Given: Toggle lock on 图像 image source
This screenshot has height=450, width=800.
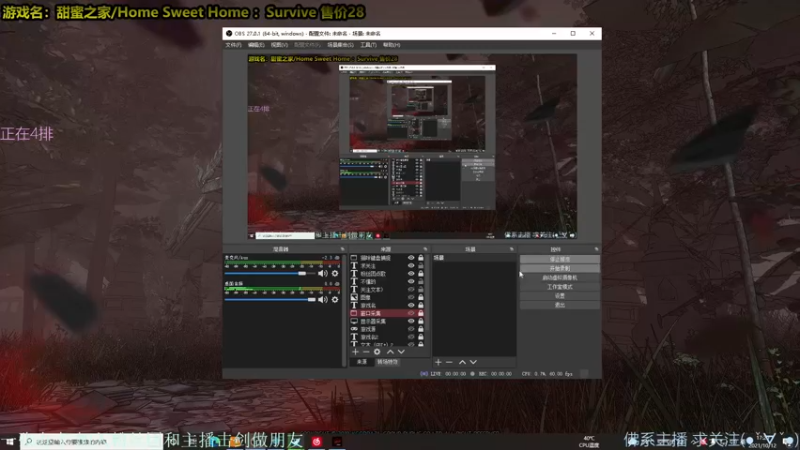Looking at the screenshot, I should coord(421,297).
